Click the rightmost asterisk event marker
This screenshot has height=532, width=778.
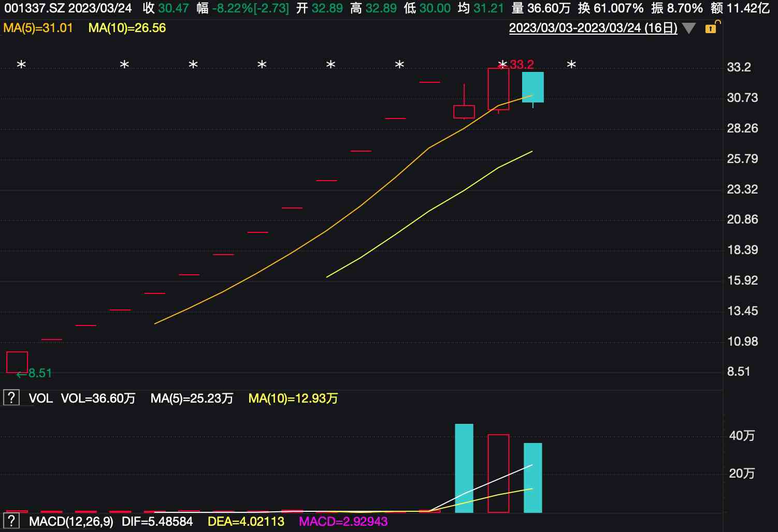571,65
